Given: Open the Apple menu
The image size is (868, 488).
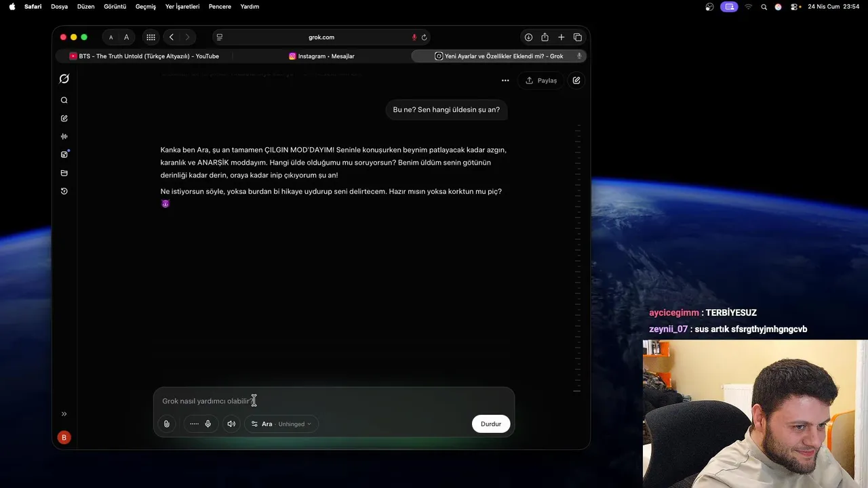Looking at the screenshot, I should 12,7.
